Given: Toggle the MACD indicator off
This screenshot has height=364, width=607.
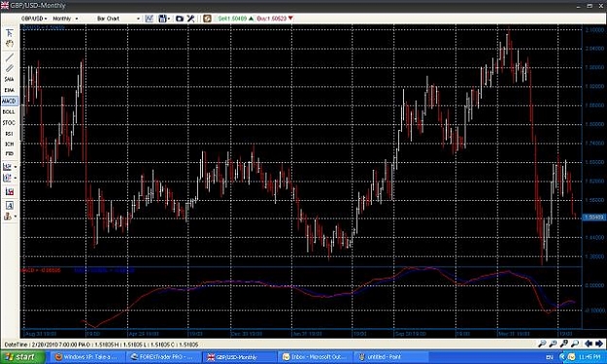Looking at the screenshot, I should (9, 101).
